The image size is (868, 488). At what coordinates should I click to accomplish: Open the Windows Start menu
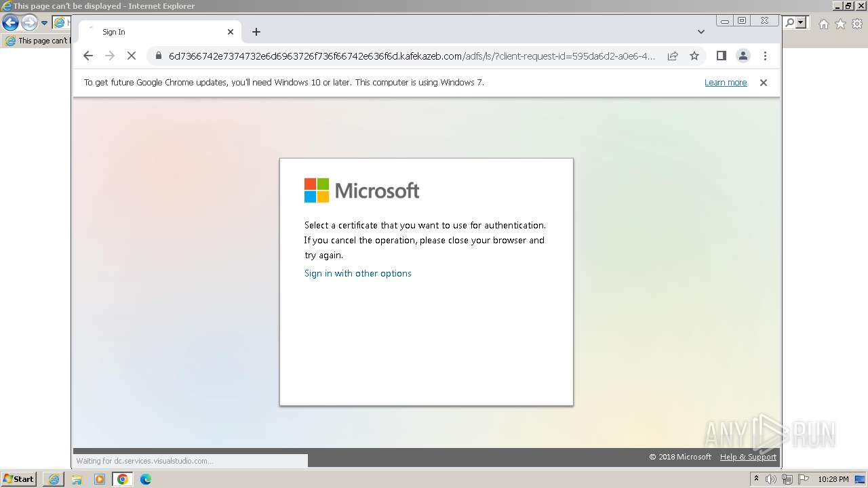point(18,479)
